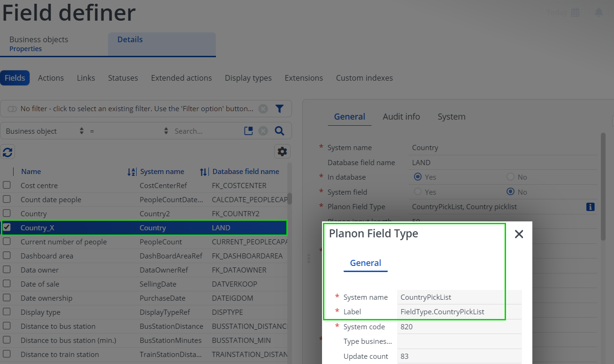Image resolution: width=614 pixels, height=364 pixels.
Task: Clear the selected filter (x icon)
Action: click(x=263, y=109)
